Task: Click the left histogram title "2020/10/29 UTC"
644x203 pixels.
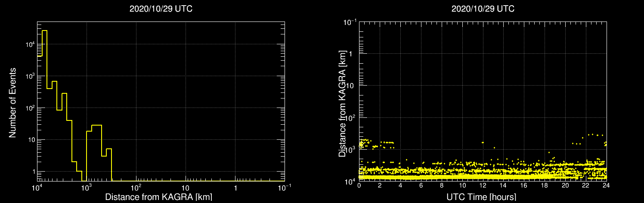Action: 161,9
